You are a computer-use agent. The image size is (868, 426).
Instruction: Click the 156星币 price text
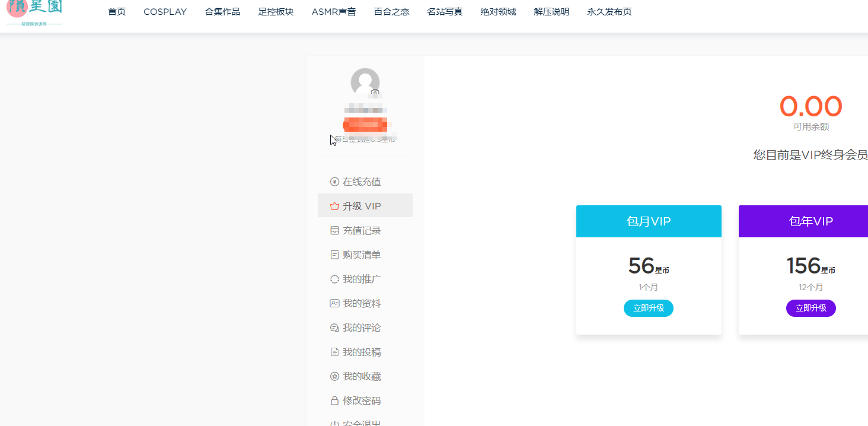tap(810, 266)
